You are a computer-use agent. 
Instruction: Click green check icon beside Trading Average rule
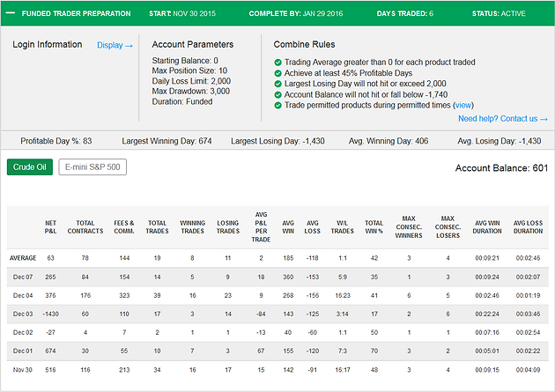coord(277,63)
